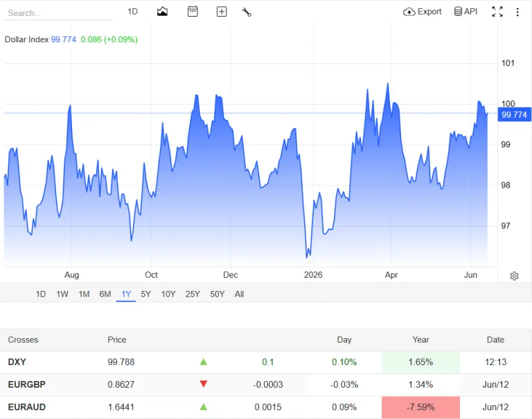532x419 pixels.
Task: Toggle fullscreen chart view
Action: pyautogui.click(x=497, y=12)
